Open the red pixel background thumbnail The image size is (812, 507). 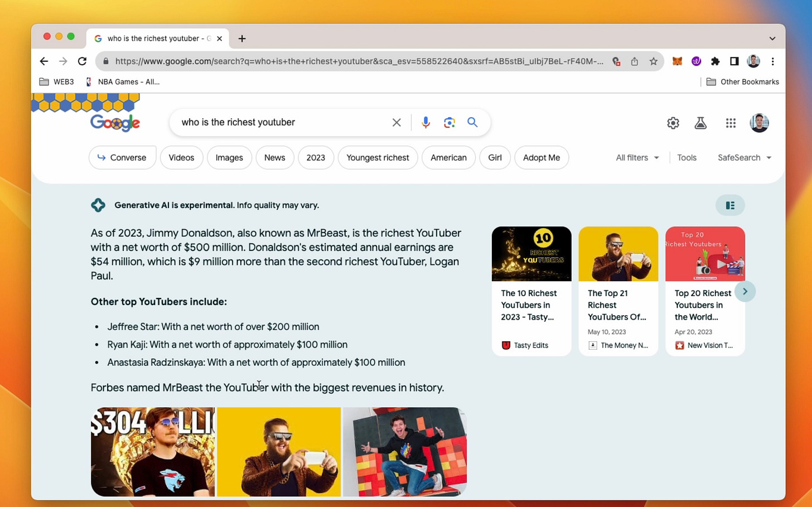[405, 452]
